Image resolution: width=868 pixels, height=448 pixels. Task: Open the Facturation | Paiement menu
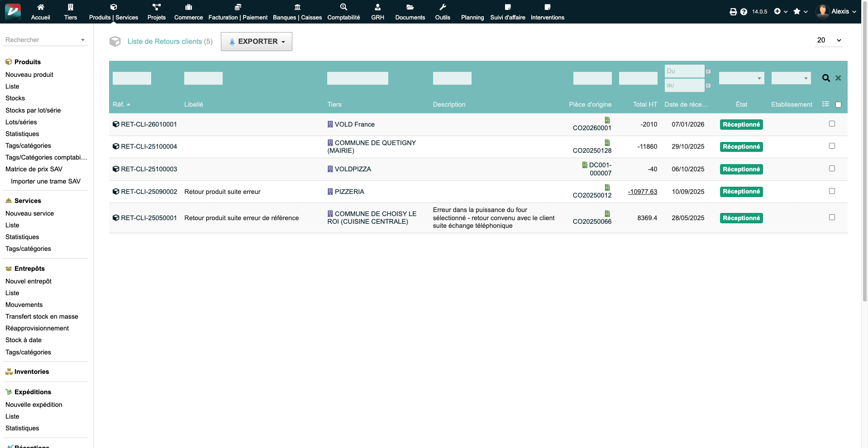point(238,12)
